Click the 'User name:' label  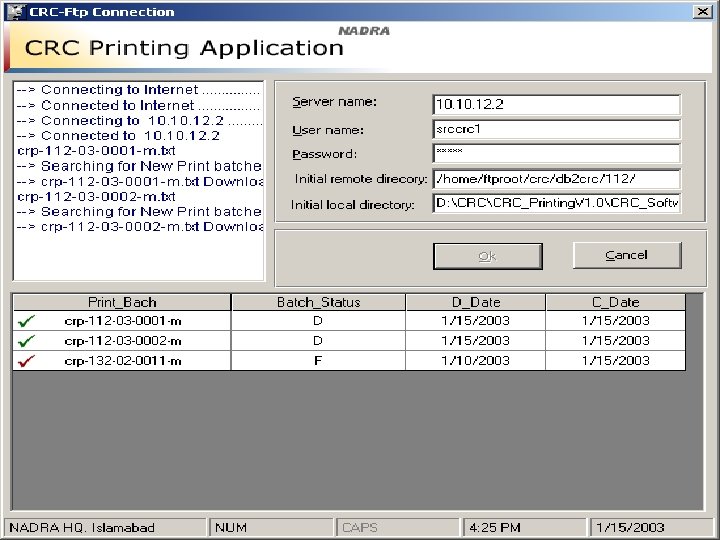(328, 130)
